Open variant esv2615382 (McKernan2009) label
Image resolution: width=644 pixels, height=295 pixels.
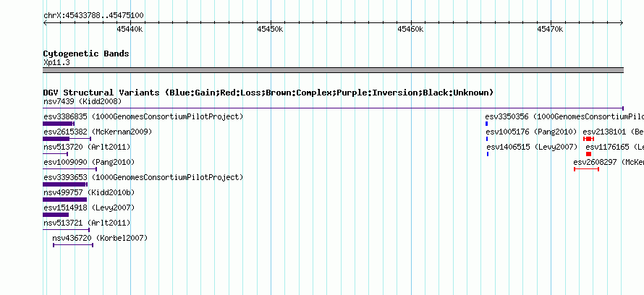tap(98, 132)
